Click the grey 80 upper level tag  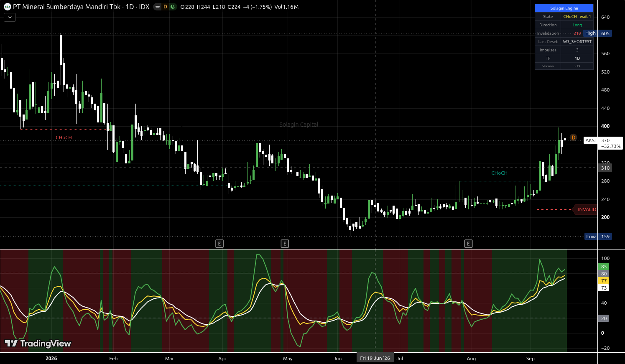click(x=604, y=274)
